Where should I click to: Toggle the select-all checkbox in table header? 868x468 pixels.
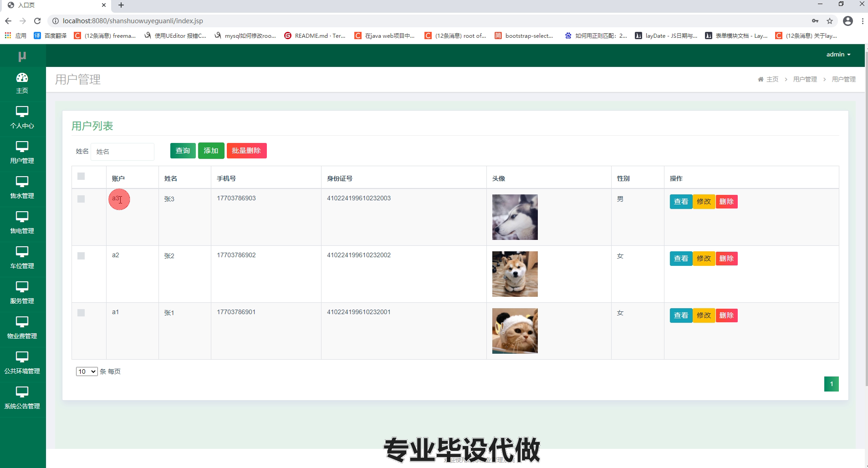81,176
